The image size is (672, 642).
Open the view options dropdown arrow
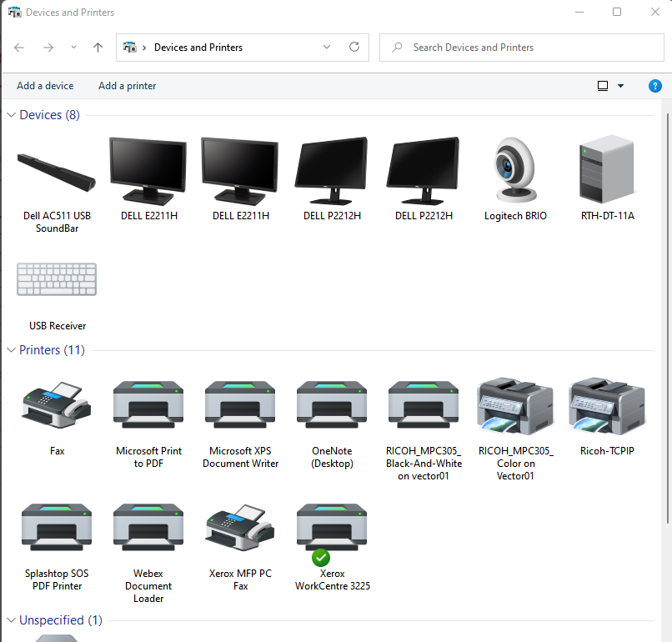click(x=621, y=86)
